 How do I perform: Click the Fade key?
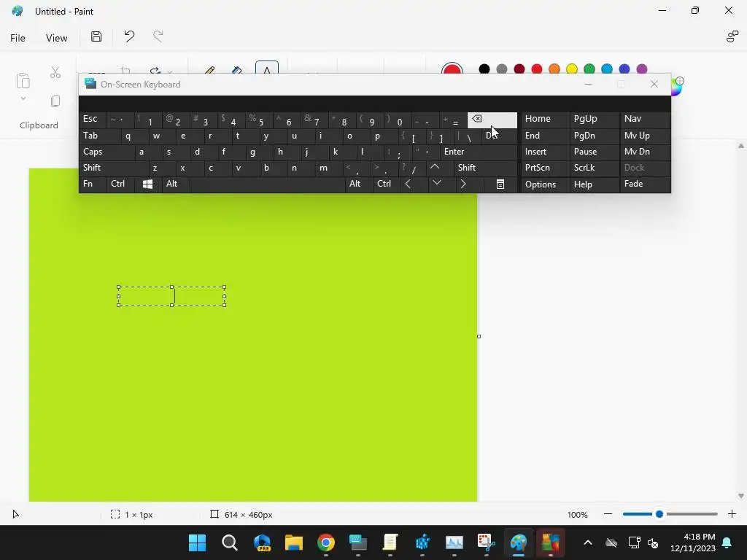click(645, 184)
